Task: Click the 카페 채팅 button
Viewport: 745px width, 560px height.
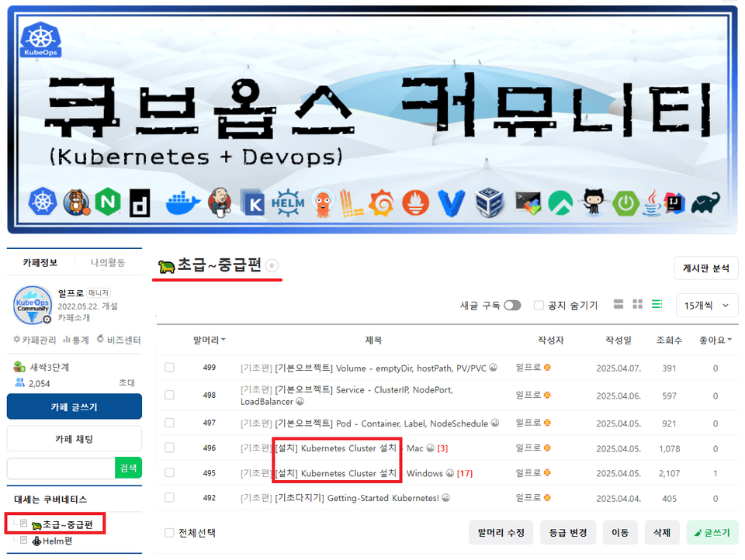Action: point(74,439)
